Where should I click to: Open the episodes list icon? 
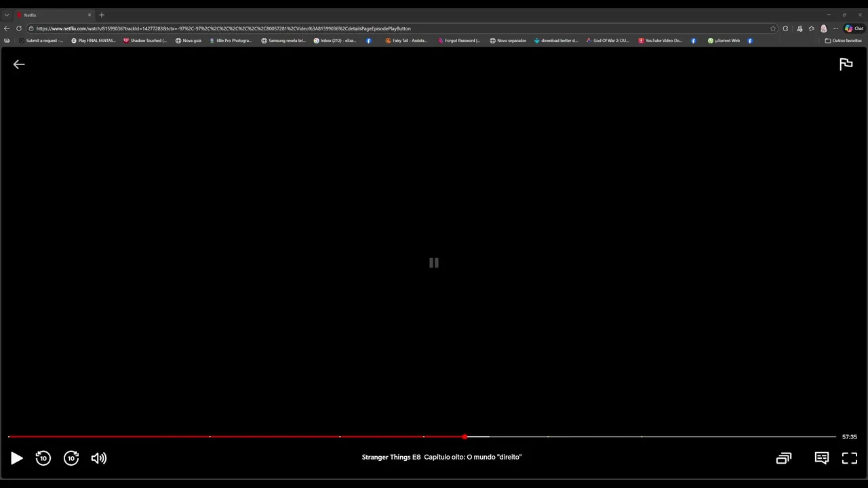pyautogui.click(x=784, y=458)
